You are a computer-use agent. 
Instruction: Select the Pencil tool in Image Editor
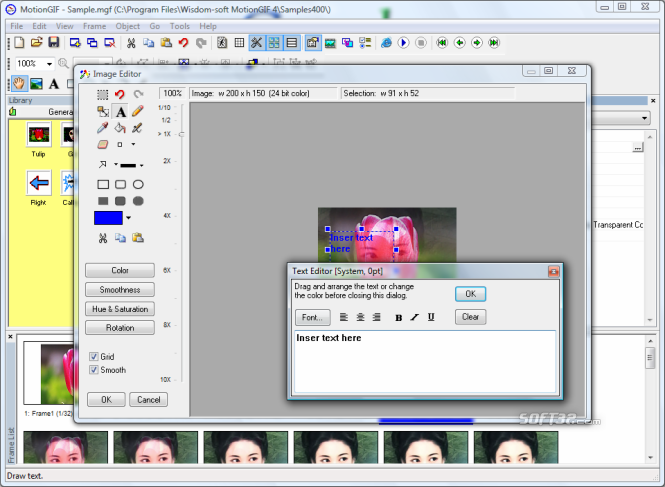137,111
